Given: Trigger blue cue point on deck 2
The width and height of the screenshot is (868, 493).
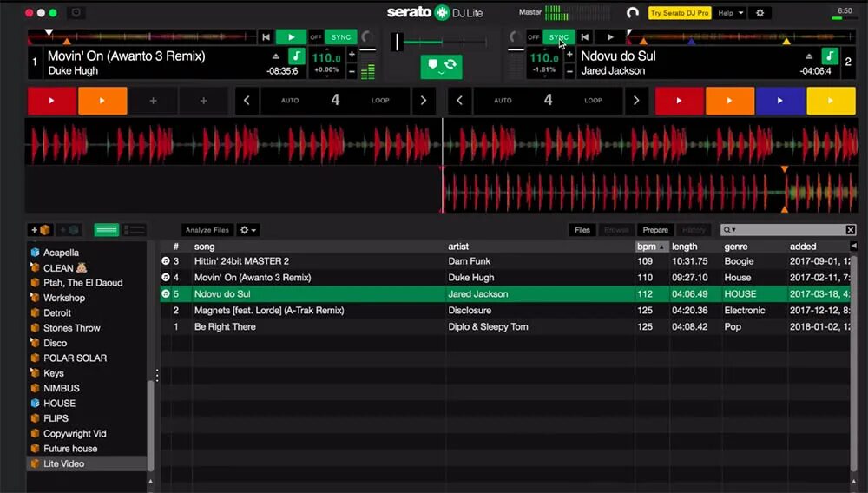Looking at the screenshot, I should click(780, 101).
